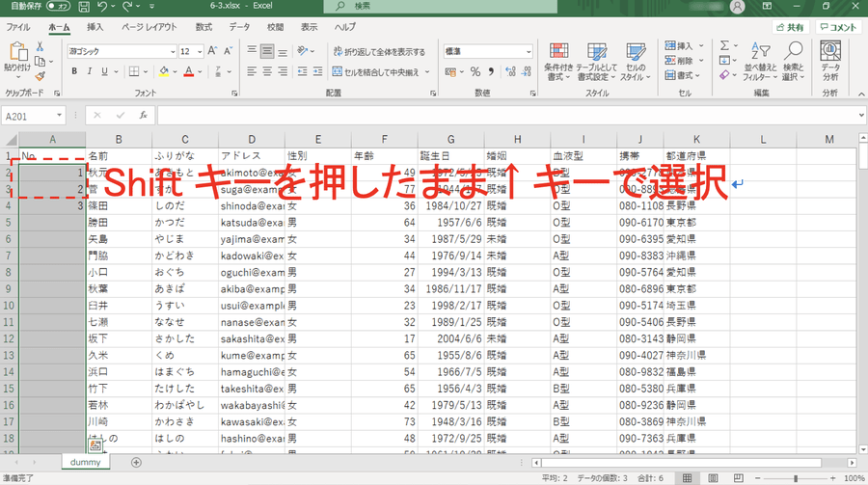
Task: Switch to the Insert (挿入) tab
Action: point(95,27)
